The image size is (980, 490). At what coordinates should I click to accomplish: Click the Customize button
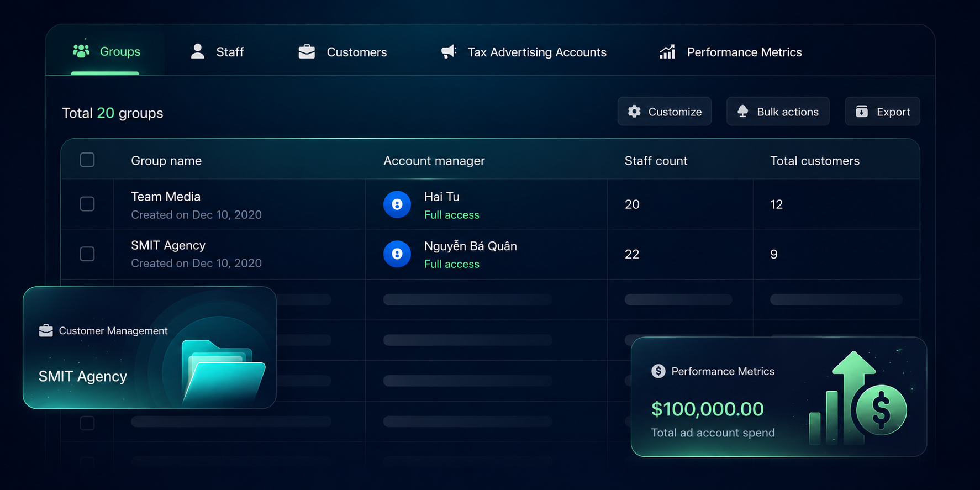[665, 111]
